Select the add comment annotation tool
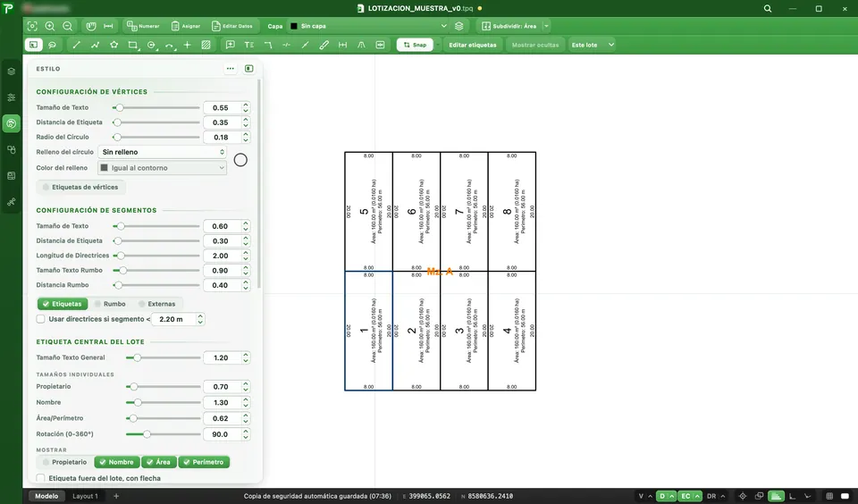The width and height of the screenshot is (858, 504). 231,45
